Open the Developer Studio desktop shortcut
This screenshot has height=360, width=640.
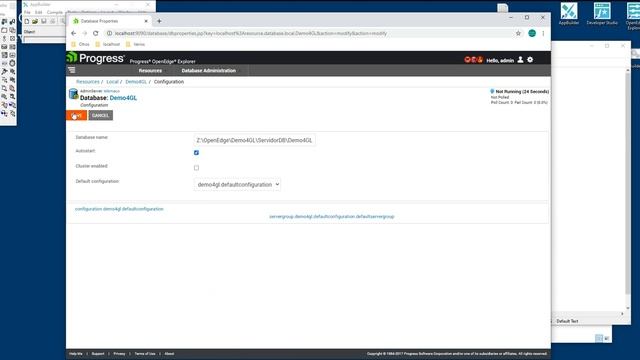[x=602, y=14]
